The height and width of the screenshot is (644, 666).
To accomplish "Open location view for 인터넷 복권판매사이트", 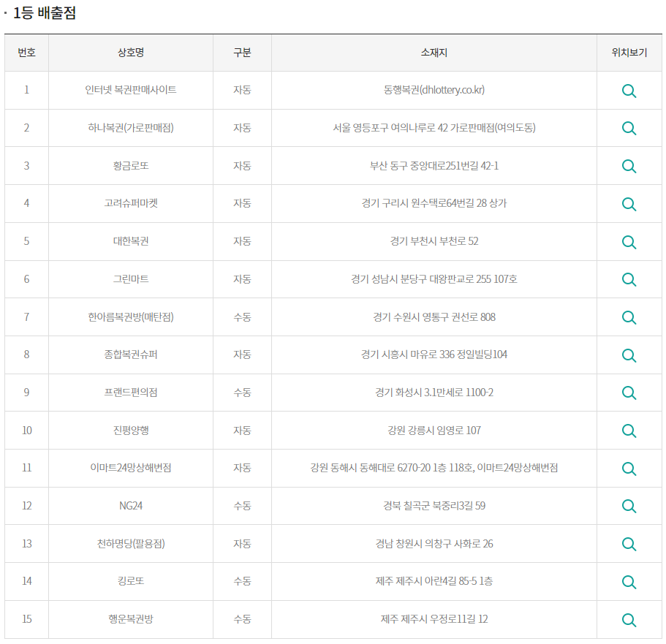I will [x=629, y=91].
